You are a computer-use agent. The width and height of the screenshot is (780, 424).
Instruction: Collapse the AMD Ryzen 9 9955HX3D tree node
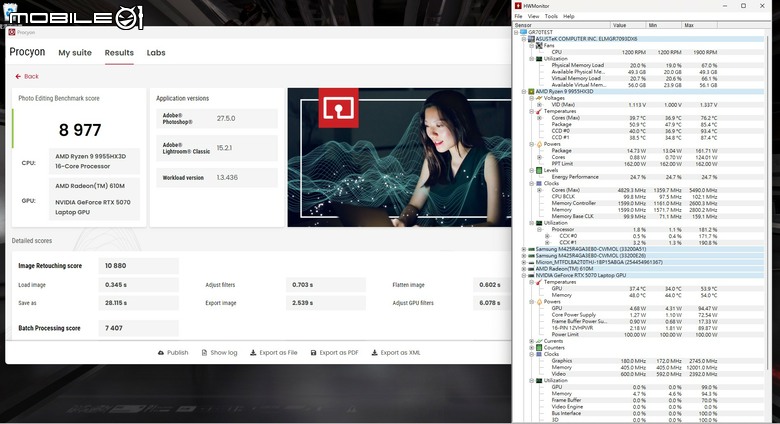tap(524, 92)
